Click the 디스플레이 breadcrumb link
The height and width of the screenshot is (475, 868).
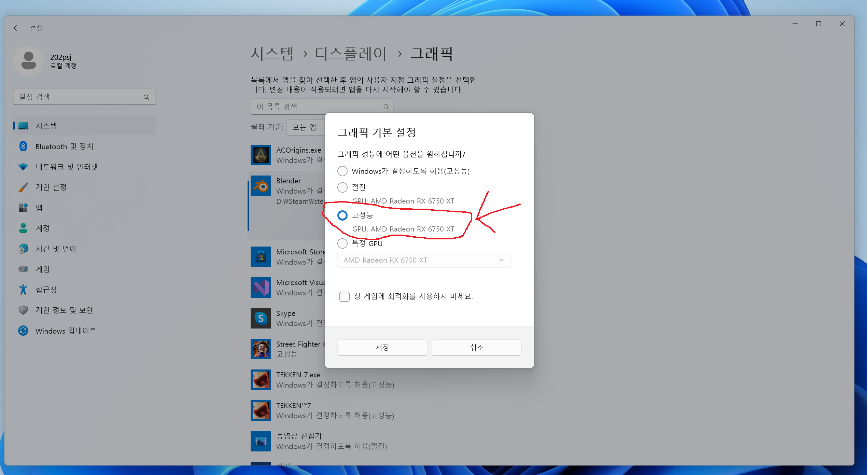coord(350,54)
